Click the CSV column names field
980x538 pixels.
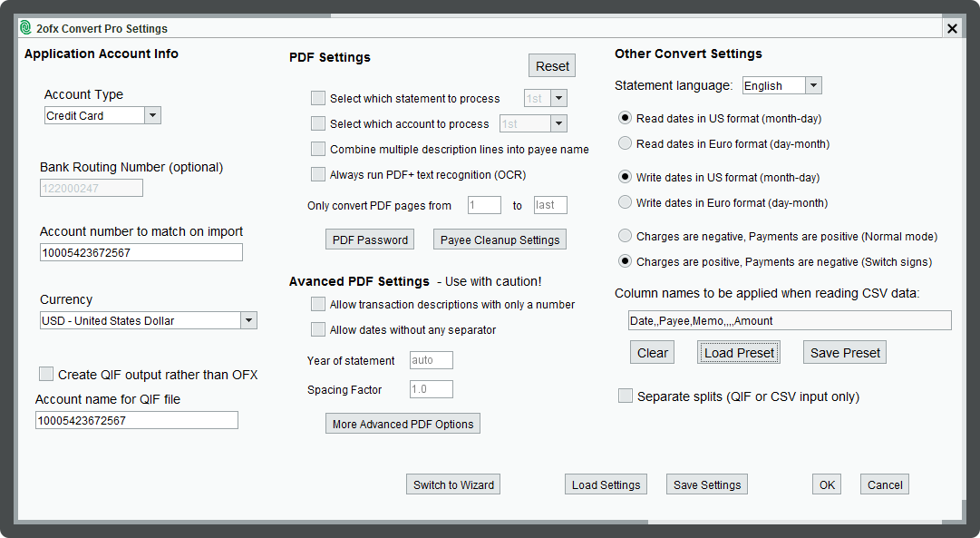[x=790, y=320]
